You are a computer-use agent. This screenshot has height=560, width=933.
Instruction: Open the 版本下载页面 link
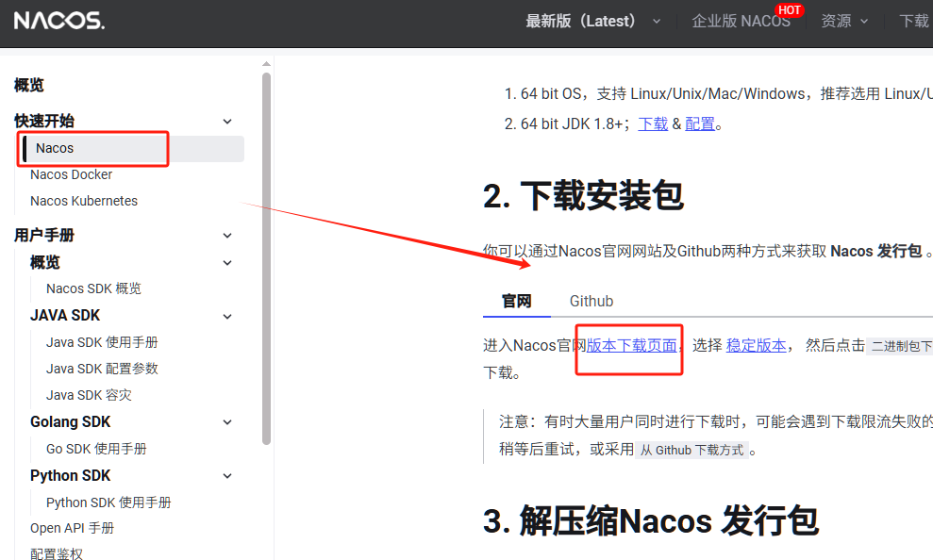631,345
